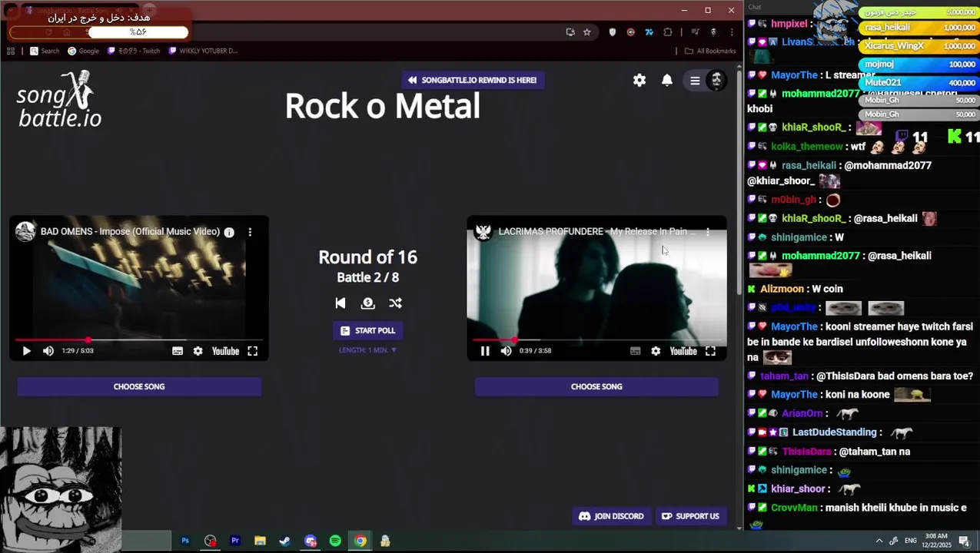Open Steam from the taskbar

(285, 541)
